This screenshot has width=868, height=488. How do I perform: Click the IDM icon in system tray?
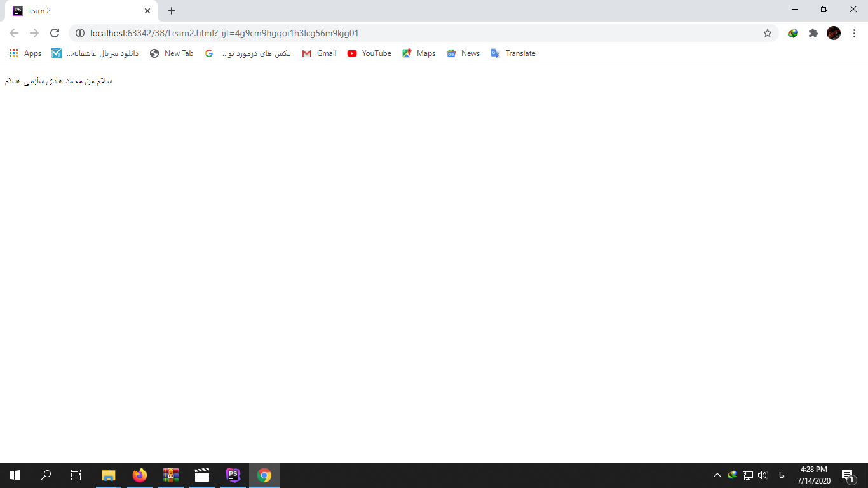pyautogui.click(x=733, y=475)
